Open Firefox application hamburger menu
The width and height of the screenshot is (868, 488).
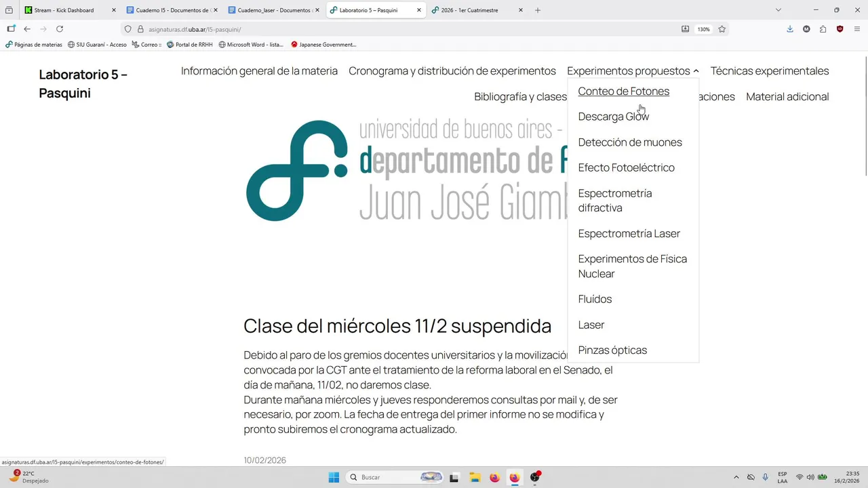(857, 29)
